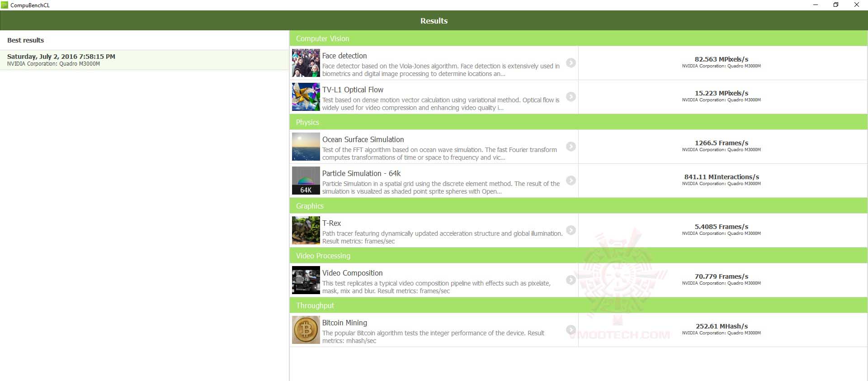Open the Video Composition thumbnail
This screenshot has width=868, height=381.
(306, 280)
